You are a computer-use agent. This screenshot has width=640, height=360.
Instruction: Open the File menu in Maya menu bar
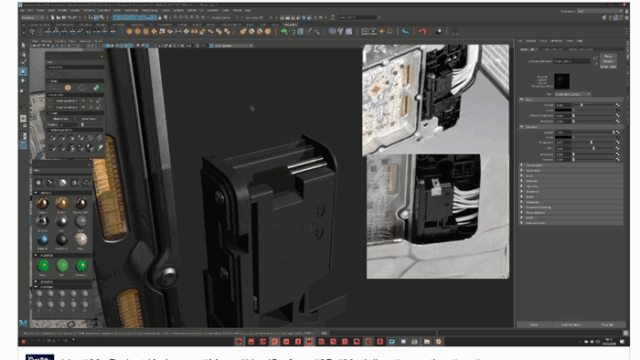22,10
